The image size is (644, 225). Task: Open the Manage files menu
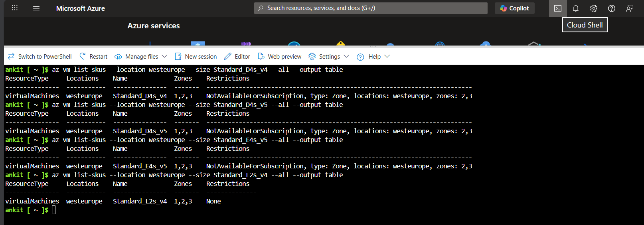(x=141, y=57)
